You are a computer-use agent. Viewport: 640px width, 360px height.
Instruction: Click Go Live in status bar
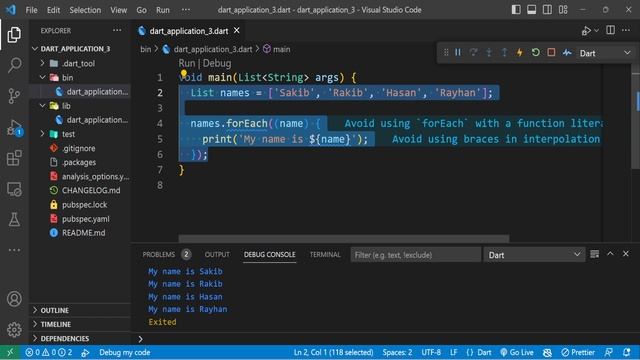coord(517,352)
